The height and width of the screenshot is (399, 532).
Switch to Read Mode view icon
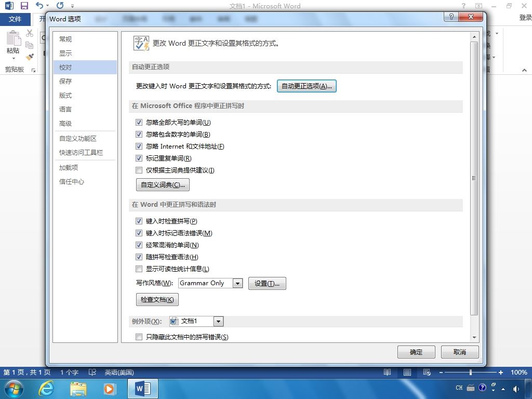[387, 372]
